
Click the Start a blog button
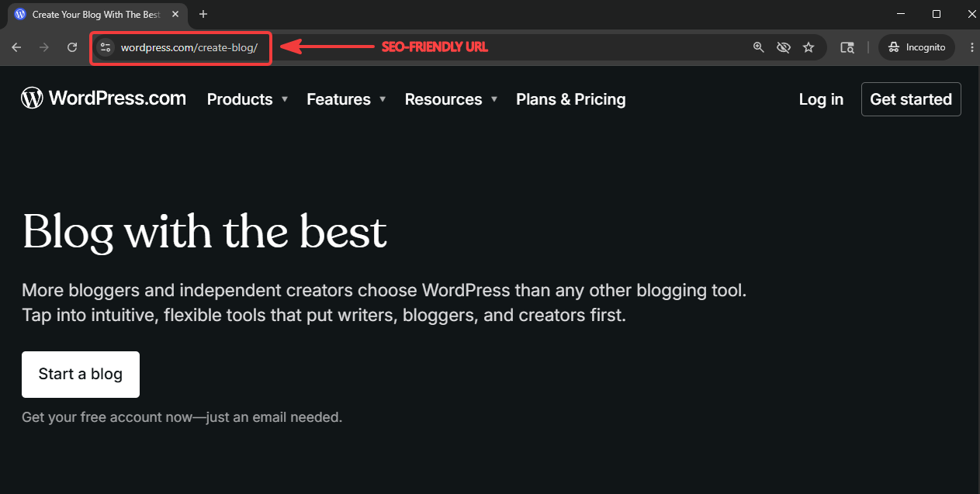[81, 375]
